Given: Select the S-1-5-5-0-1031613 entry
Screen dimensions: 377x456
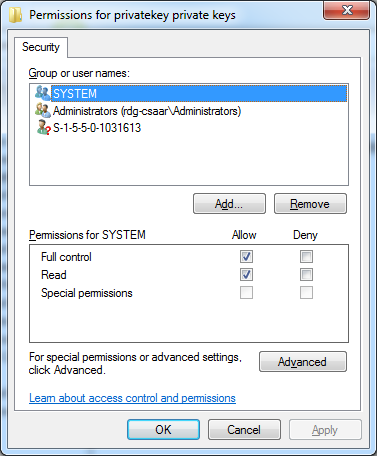Looking at the screenshot, I should (x=97, y=128).
